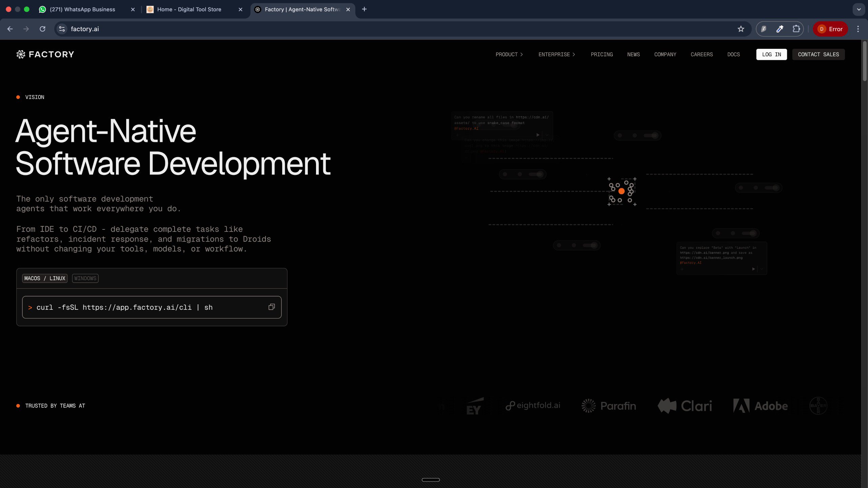Image resolution: width=868 pixels, height=488 pixels.
Task: Switch to WINDOWS install option
Action: click(85, 278)
